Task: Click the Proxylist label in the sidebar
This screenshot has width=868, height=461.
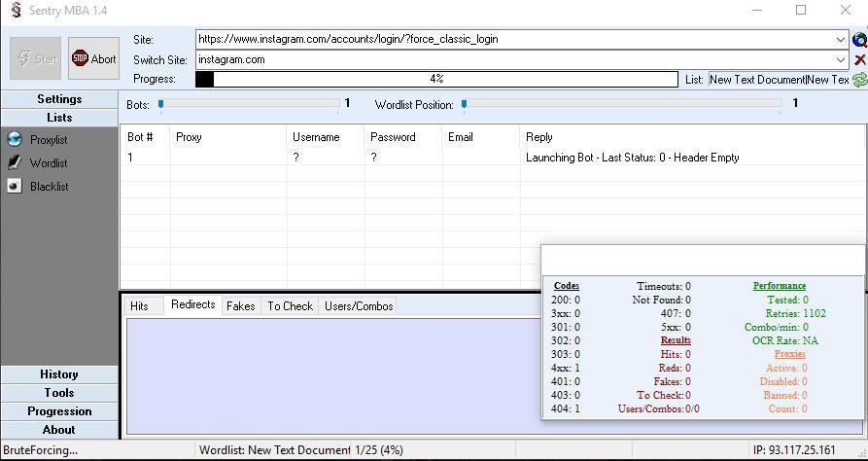Action: tap(49, 140)
